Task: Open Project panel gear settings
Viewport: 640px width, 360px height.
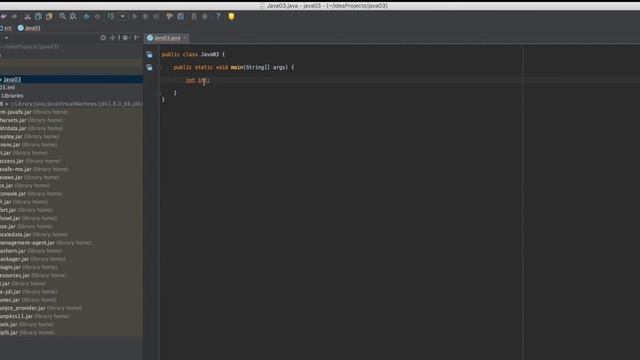Action: coord(126,38)
